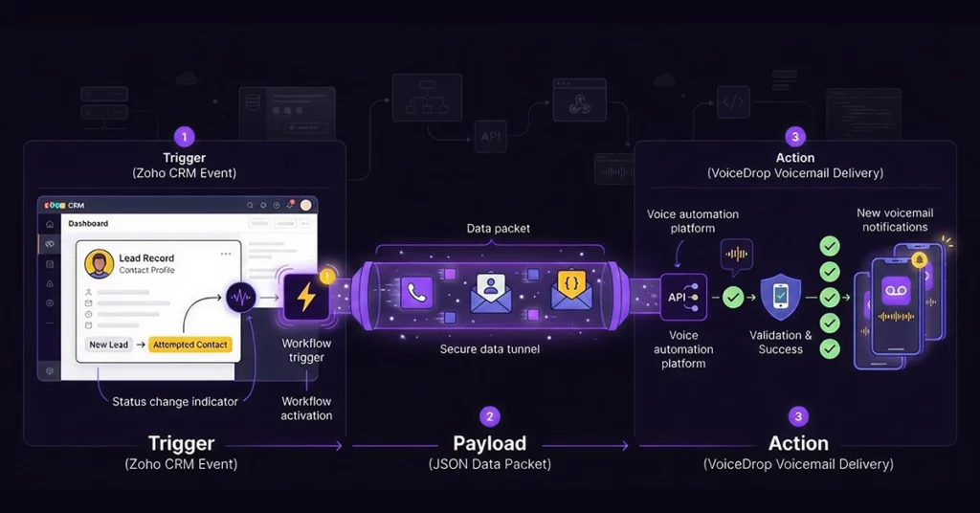
Task: Click the '(JSON Data Packet)' subtitle
Action: pyautogui.click(x=489, y=464)
